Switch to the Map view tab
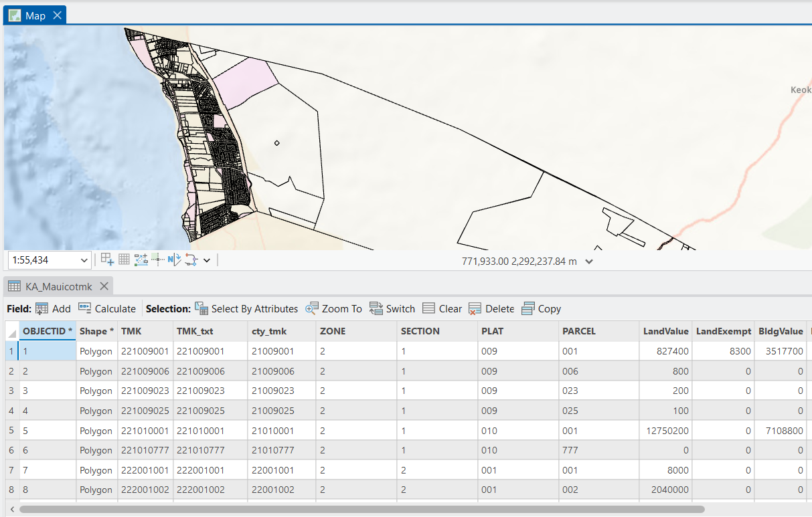The width and height of the screenshot is (812, 517). click(35, 15)
